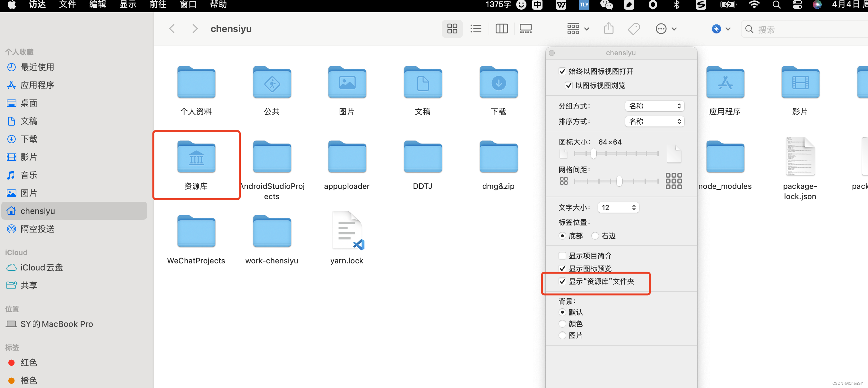Select the yarn.lock file

(347, 231)
